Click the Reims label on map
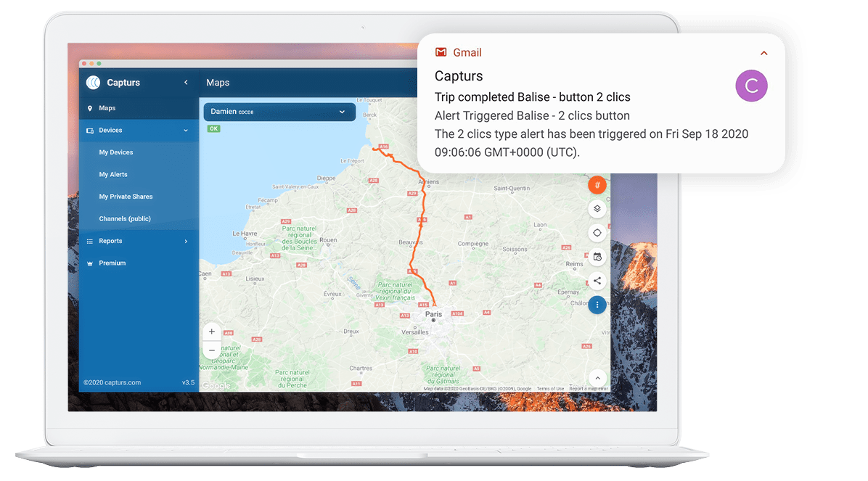Viewport: 868px width, 481px height. pos(574,264)
